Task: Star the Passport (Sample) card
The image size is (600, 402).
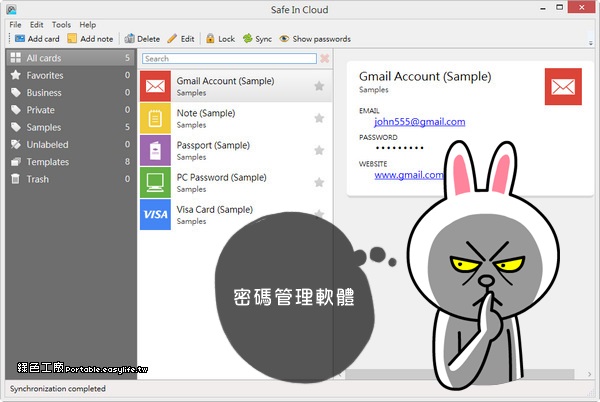Action: click(319, 150)
